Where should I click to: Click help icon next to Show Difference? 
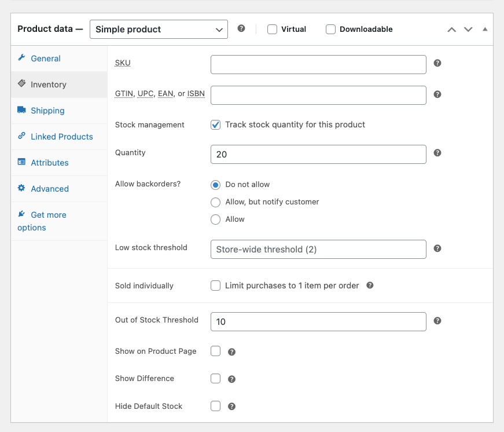click(x=231, y=379)
